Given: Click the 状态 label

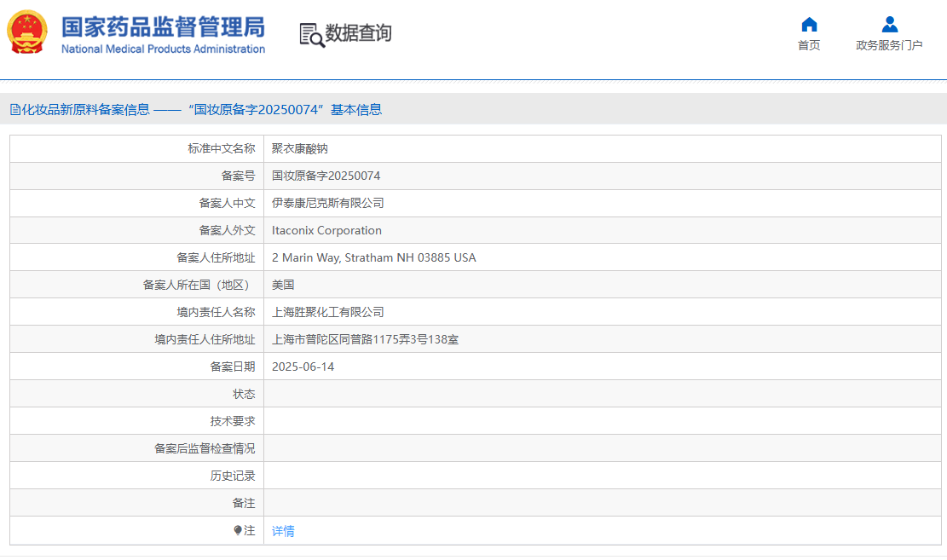Looking at the screenshot, I should (244, 394).
